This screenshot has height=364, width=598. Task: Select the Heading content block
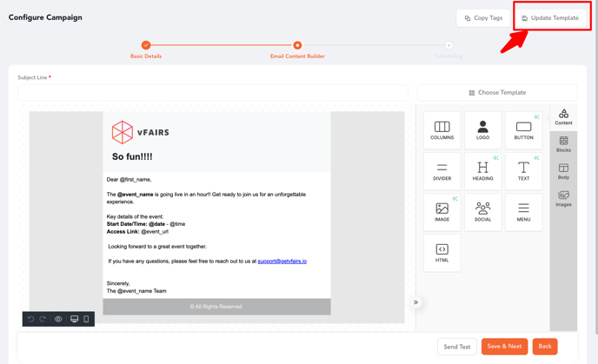pyautogui.click(x=482, y=171)
